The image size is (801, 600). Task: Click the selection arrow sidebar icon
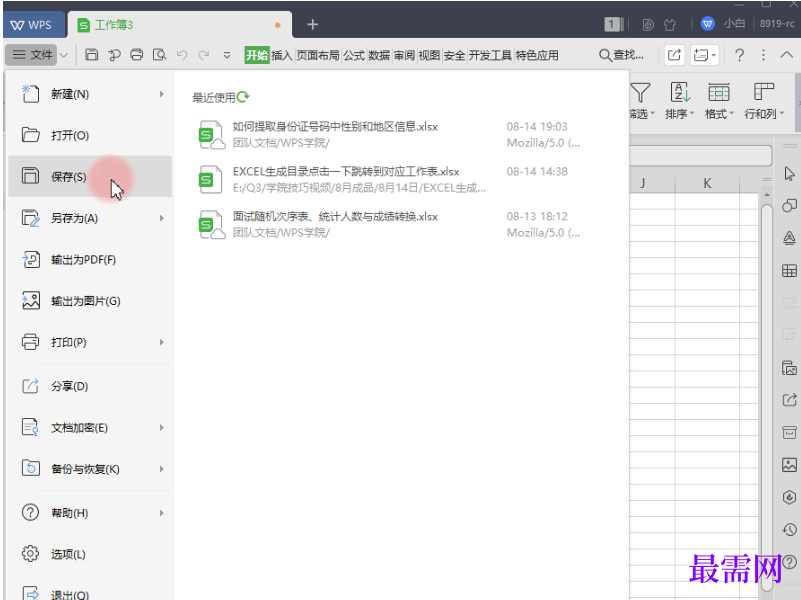(789, 174)
